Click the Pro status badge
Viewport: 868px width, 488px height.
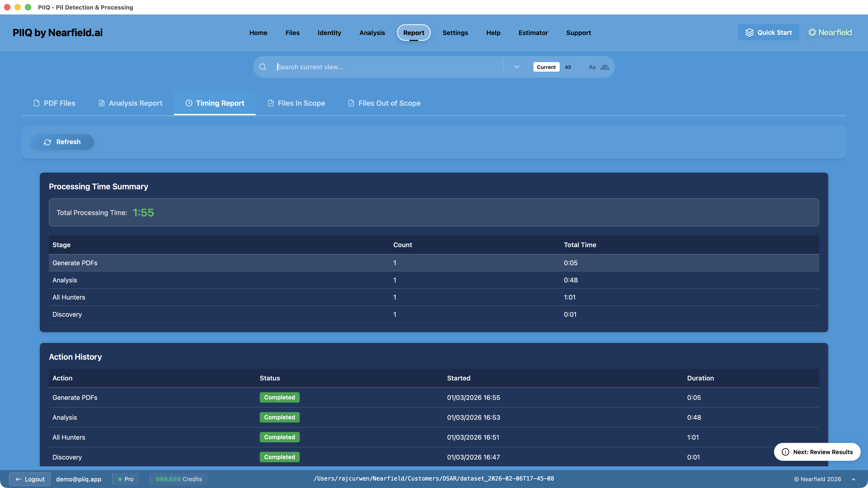(125, 479)
